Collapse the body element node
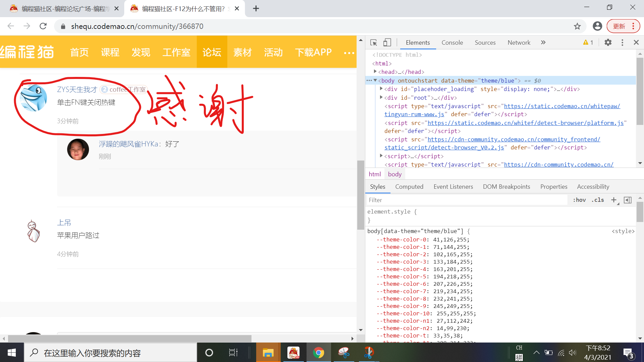 click(x=375, y=81)
